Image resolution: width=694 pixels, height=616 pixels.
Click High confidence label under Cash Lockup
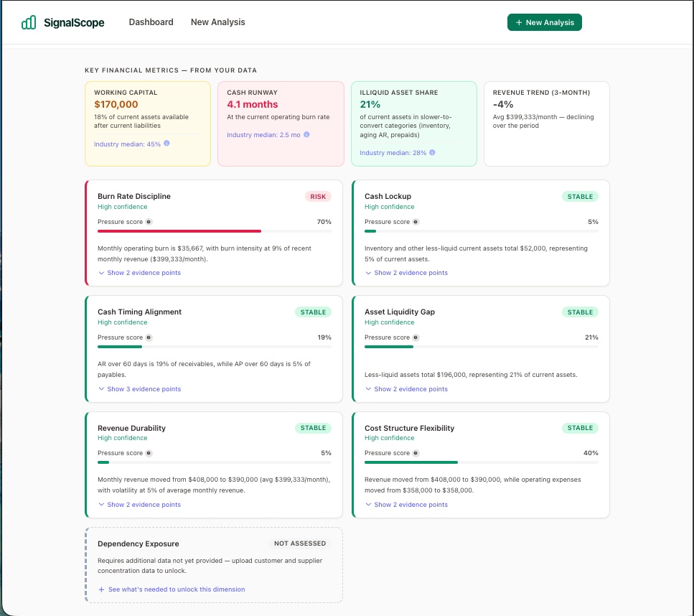coord(390,207)
